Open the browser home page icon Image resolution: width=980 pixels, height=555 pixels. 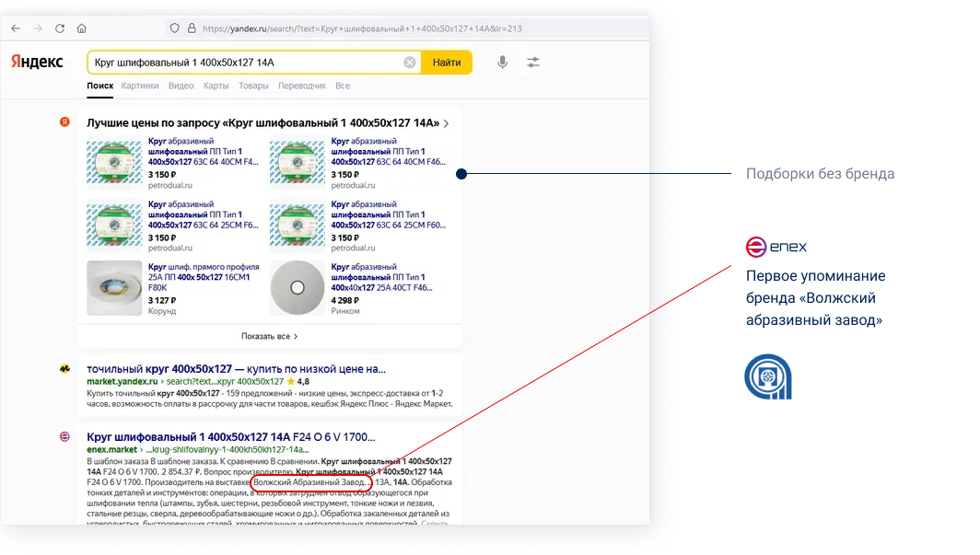pos(81,29)
